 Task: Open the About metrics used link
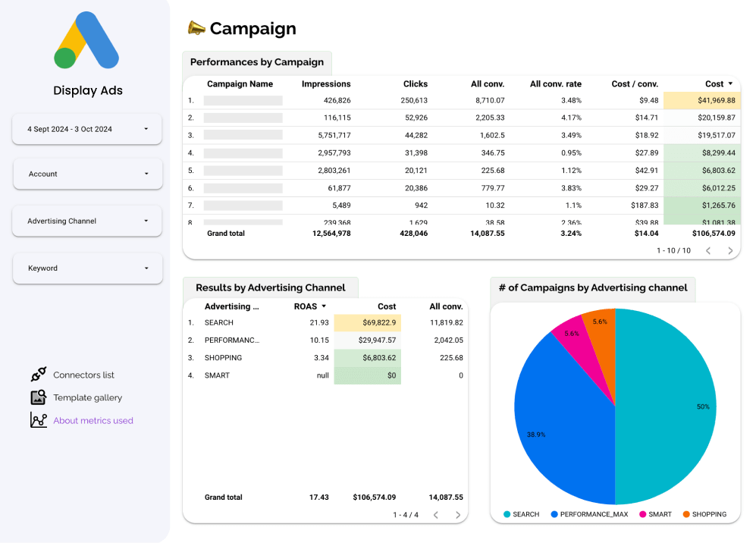93,420
